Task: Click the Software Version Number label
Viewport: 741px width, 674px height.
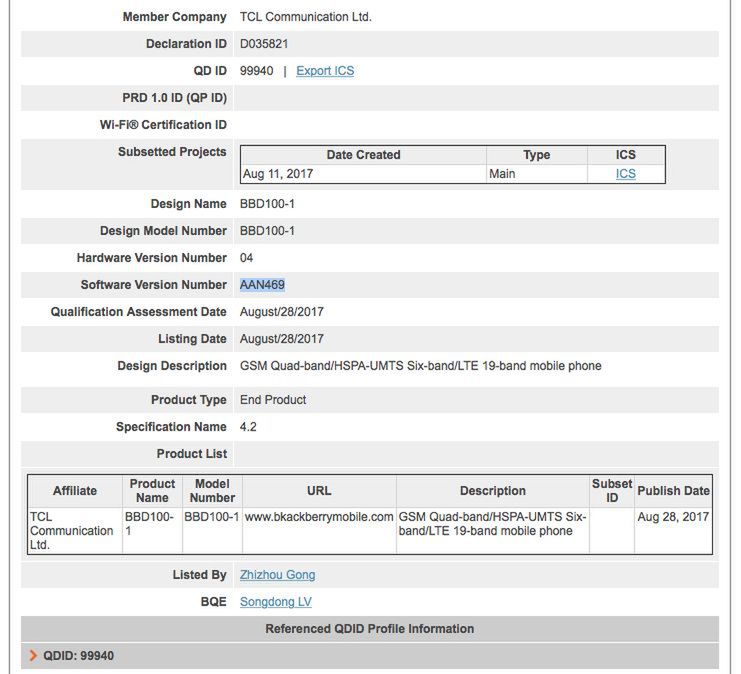Action: 154,285
